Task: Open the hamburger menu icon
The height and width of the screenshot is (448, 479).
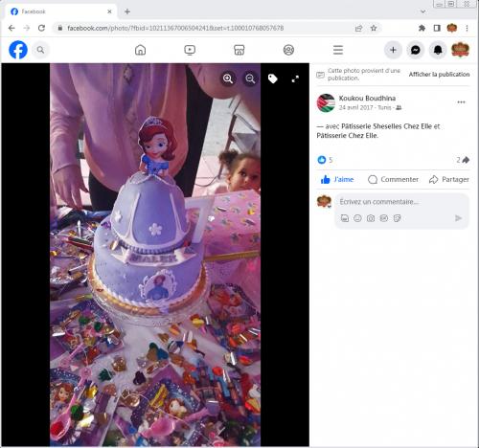Action: 338,50
